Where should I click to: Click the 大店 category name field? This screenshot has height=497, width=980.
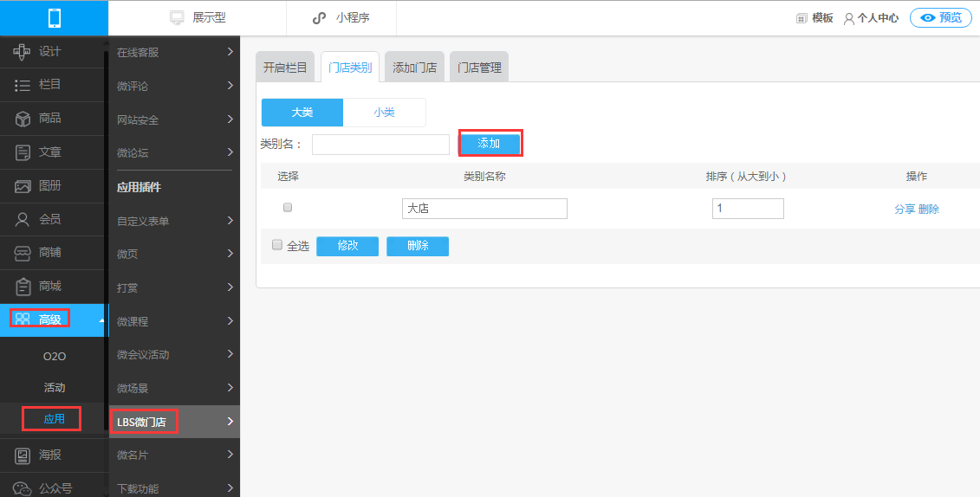coord(484,209)
